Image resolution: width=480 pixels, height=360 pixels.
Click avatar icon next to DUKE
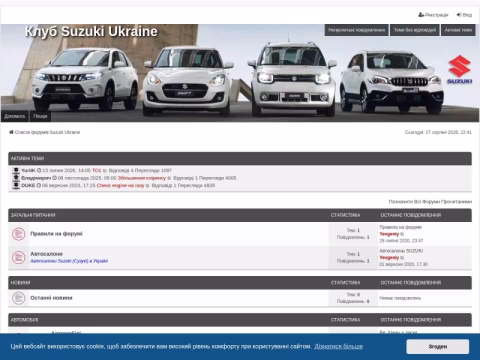[16, 185]
